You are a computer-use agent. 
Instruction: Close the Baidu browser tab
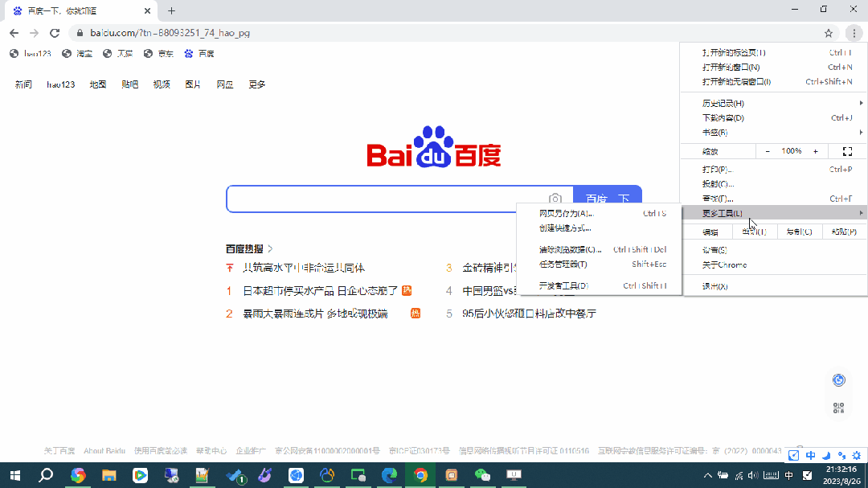point(147,10)
